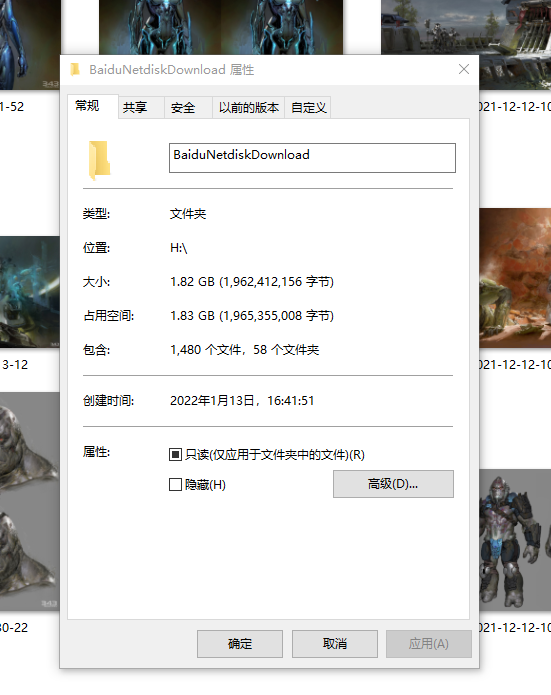
Task: Click the orange rocky landscape thumbnail
Action: [515, 278]
